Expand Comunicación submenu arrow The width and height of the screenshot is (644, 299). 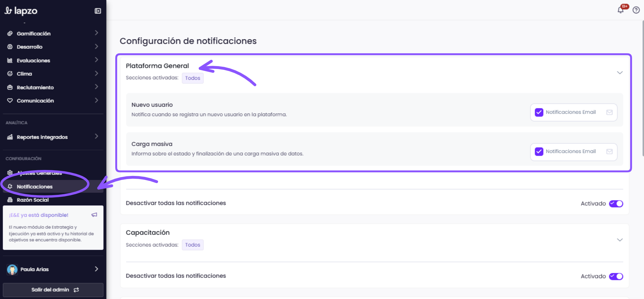click(96, 100)
